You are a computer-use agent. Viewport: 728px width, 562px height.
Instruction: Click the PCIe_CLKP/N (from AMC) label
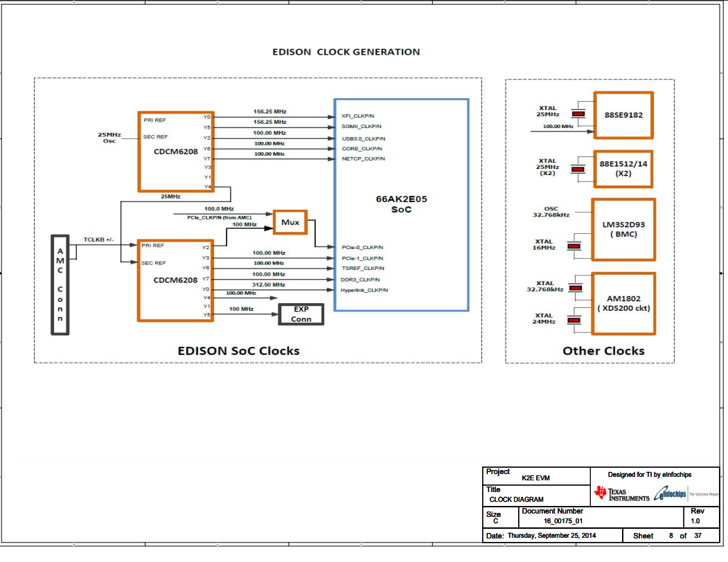[x=219, y=217]
